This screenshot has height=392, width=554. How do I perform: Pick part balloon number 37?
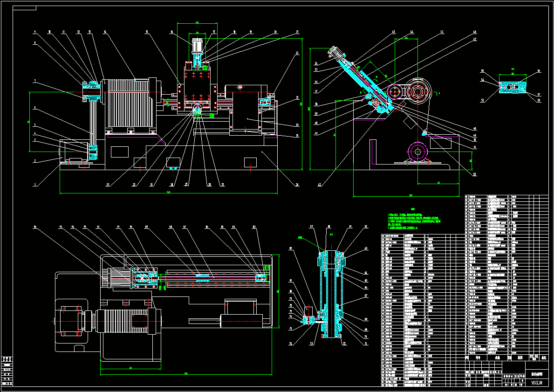316,91
